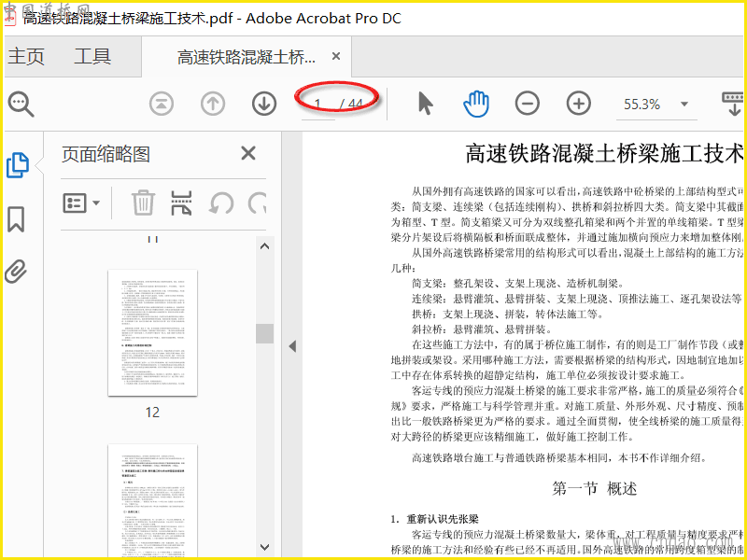This screenshot has width=747, height=560.
Task: Delete selected pages with trash icon
Action: click(x=143, y=203)
